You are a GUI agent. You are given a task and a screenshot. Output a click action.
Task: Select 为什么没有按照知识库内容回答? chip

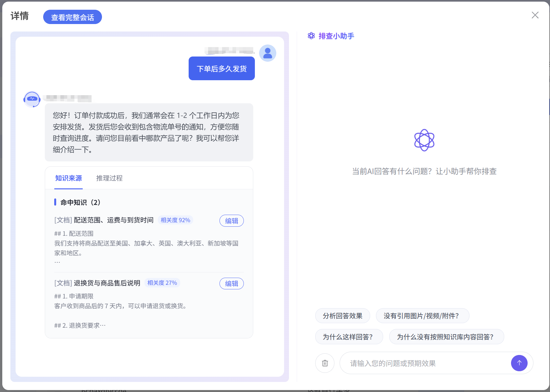tap(446, 337)
